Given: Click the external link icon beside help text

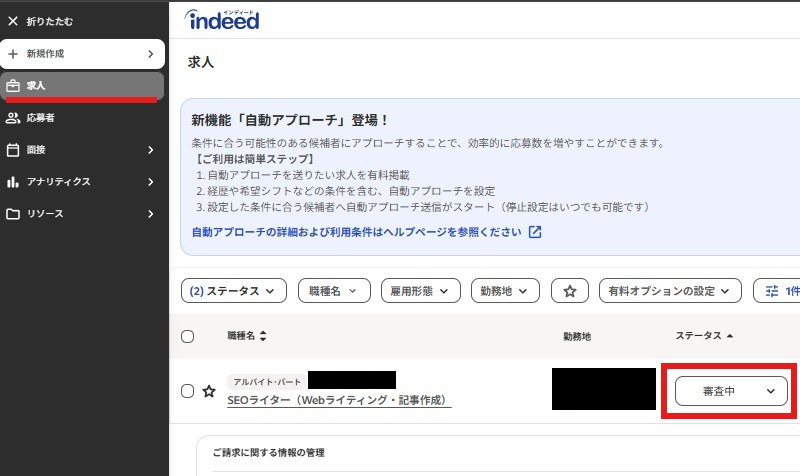Looking at the screenshot, I should point(535,232).
